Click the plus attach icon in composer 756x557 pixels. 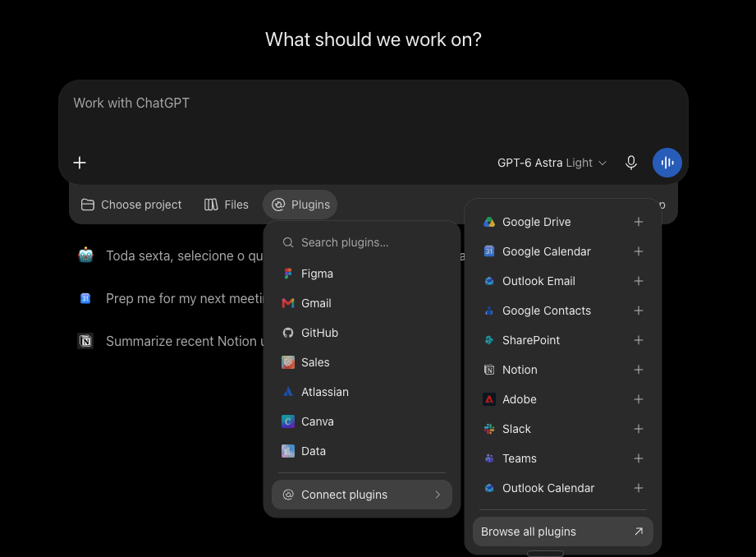click(80, 163)
